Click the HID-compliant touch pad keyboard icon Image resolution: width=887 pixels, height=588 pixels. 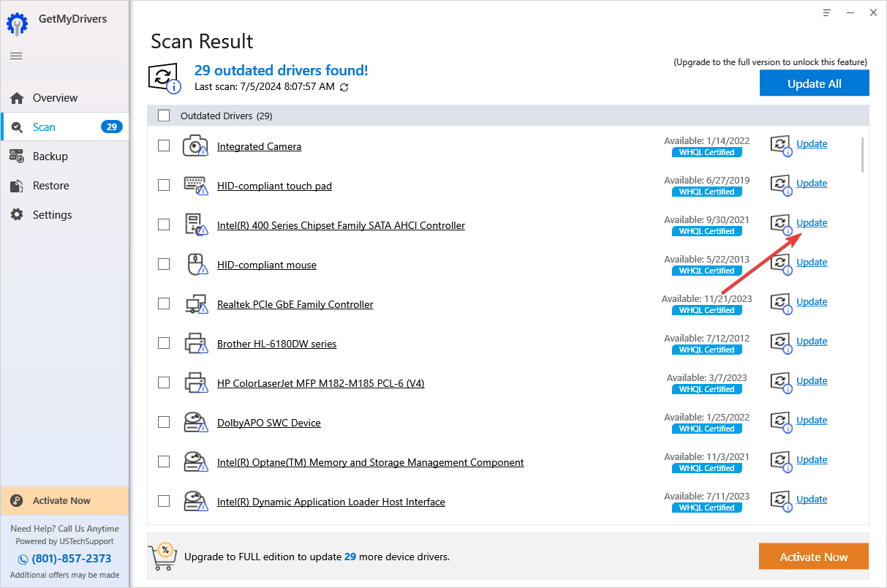(195, 185)
